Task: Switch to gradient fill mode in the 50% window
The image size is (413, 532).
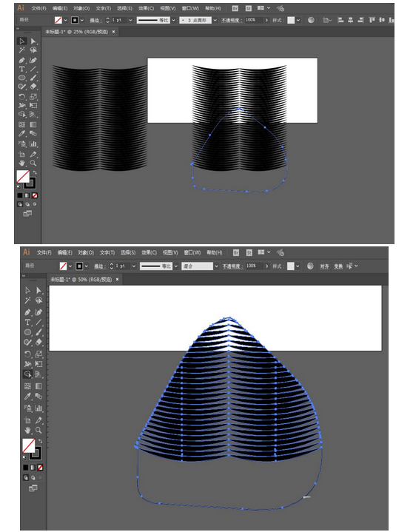Action: click(33, 468)
